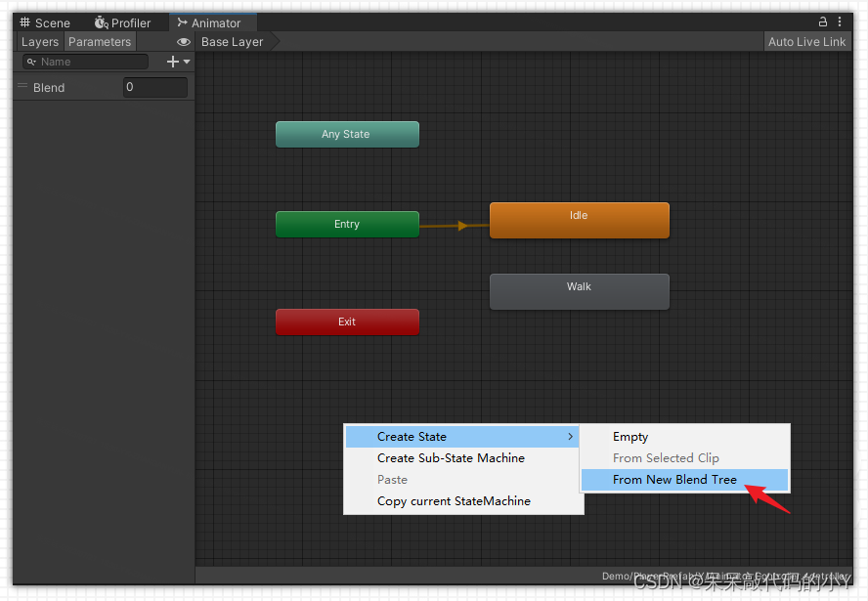Open the Profiler tab

pyautogui.click(x=122, y=22)
